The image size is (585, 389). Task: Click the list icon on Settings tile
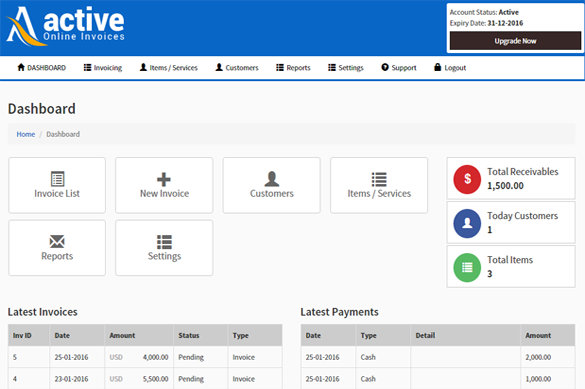tap(164, 242)
